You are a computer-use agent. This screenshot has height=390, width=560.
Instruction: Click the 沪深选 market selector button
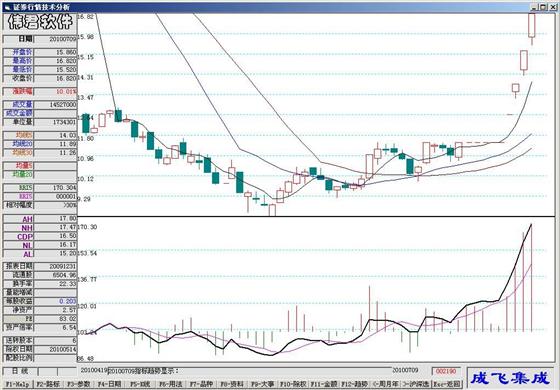(416, 385)
